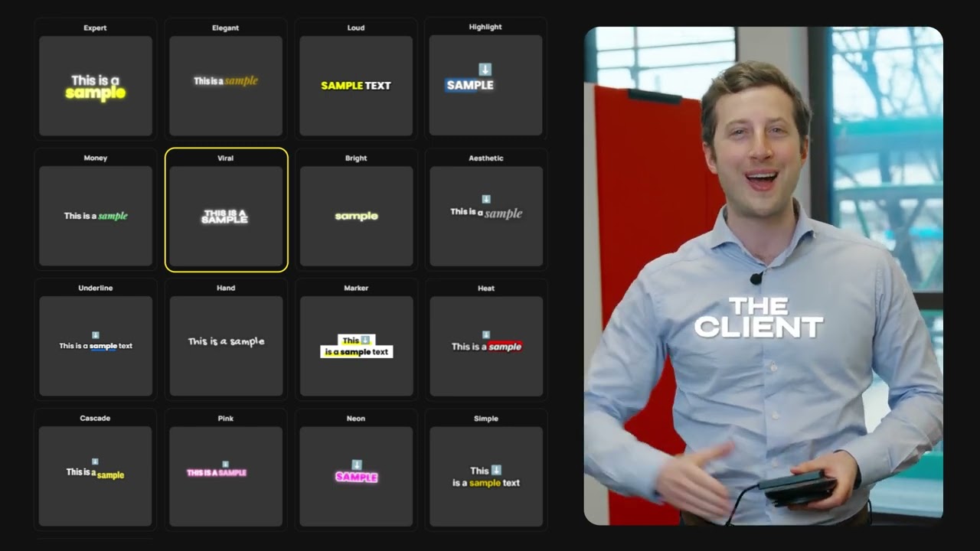
Task: Choose the Marker caption style
Action: tap(356, 339)
